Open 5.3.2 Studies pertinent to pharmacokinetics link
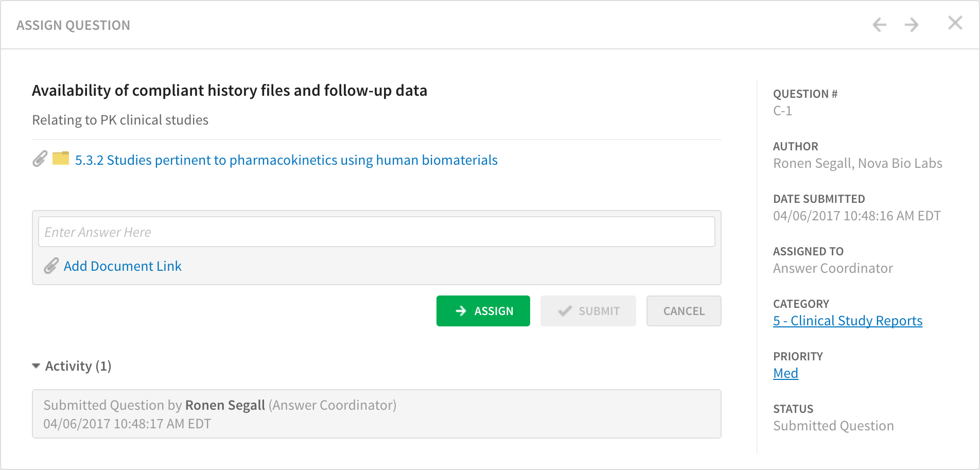 click(286, 160)
